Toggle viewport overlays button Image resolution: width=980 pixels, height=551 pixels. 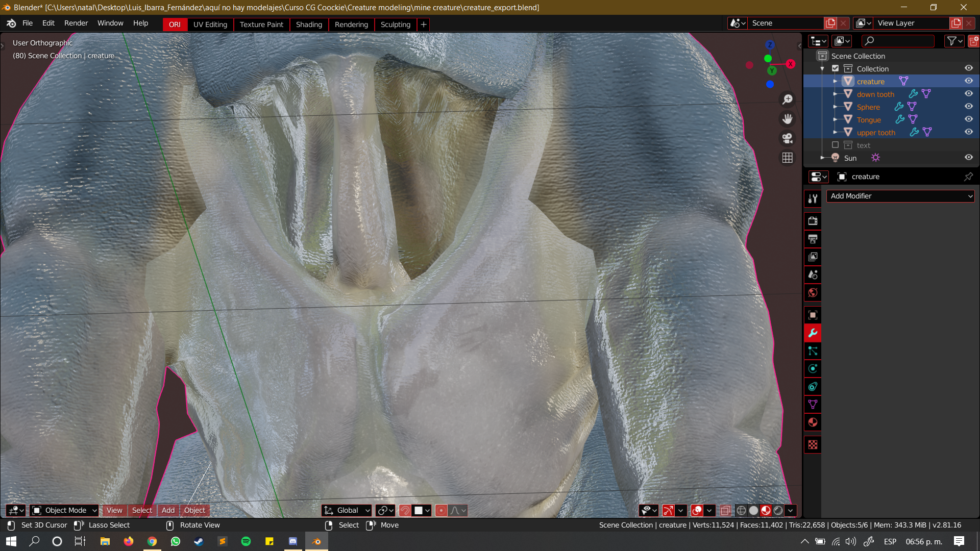(697, 510)
